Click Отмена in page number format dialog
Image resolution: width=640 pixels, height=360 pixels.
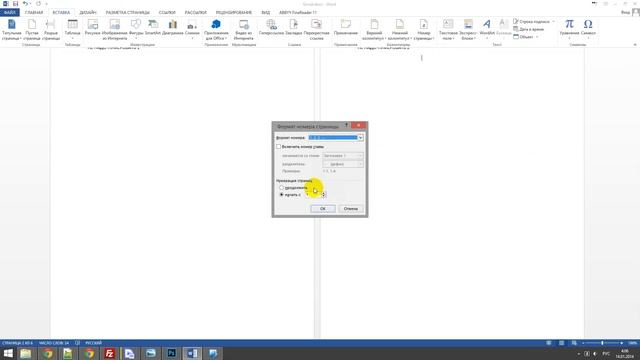point(351,209)
